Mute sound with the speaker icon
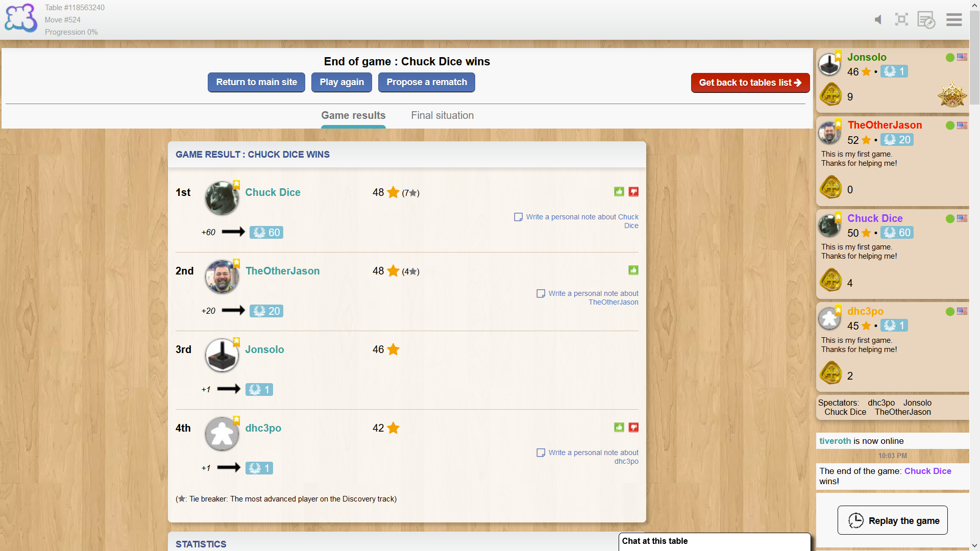This screenshot has height=551, width=980. pyautogui.click(x=878, y=20)
